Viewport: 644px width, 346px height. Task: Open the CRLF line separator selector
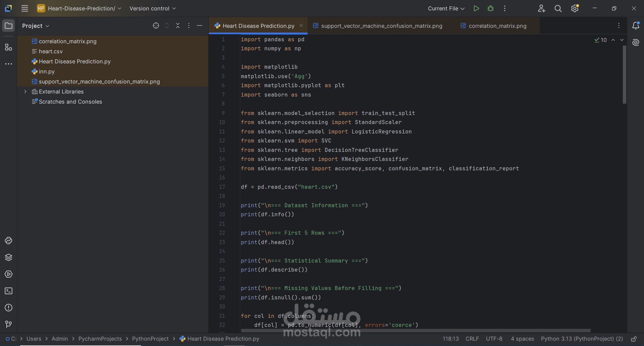click(x=472, y=339)
